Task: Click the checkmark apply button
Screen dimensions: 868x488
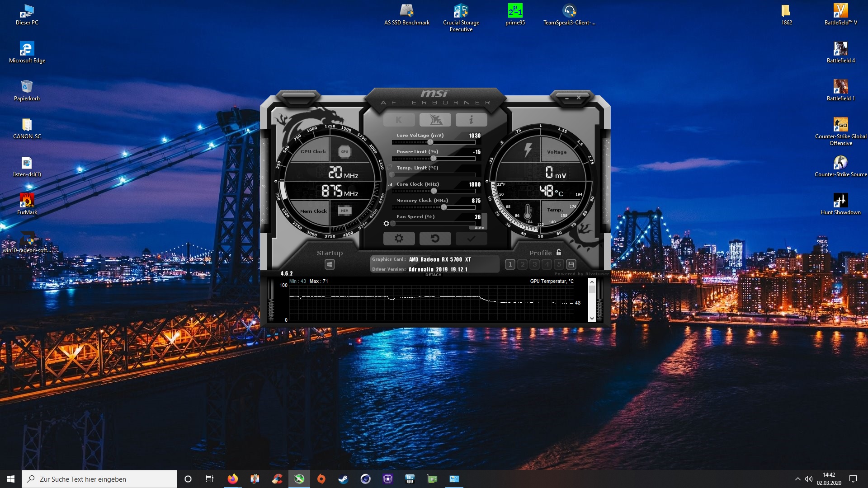Action: (471, 238)
